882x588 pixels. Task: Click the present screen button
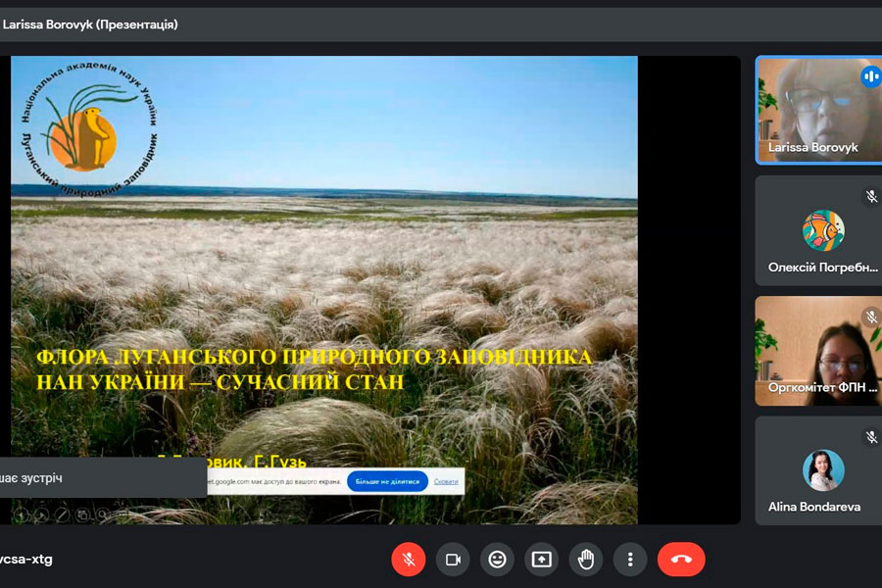[542, 560]
